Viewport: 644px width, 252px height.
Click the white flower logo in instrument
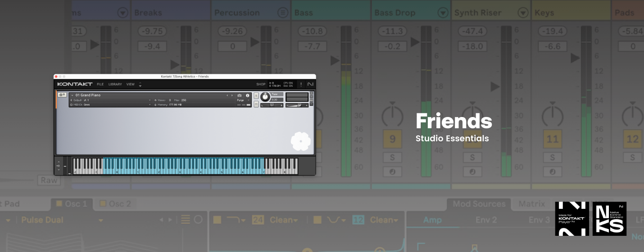click(x=300, y=141)
